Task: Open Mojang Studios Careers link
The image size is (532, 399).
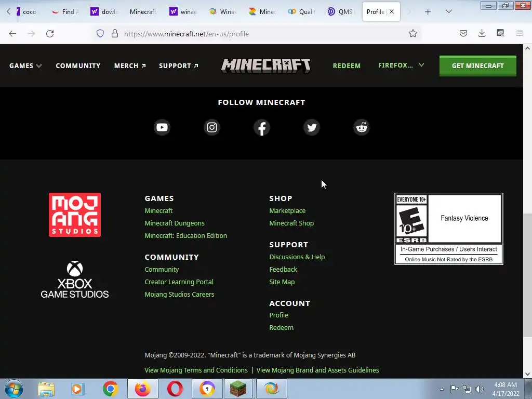Action: [179, 295]
